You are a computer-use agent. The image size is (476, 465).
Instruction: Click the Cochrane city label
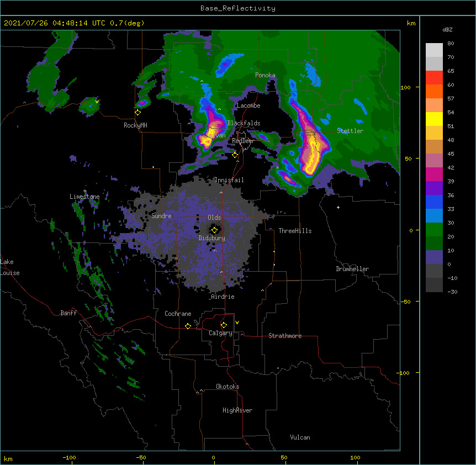point(178,314)
